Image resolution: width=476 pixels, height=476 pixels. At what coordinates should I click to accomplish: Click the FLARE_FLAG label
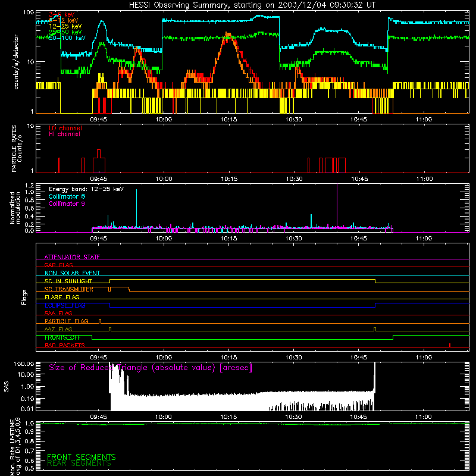tap(62, 297)
